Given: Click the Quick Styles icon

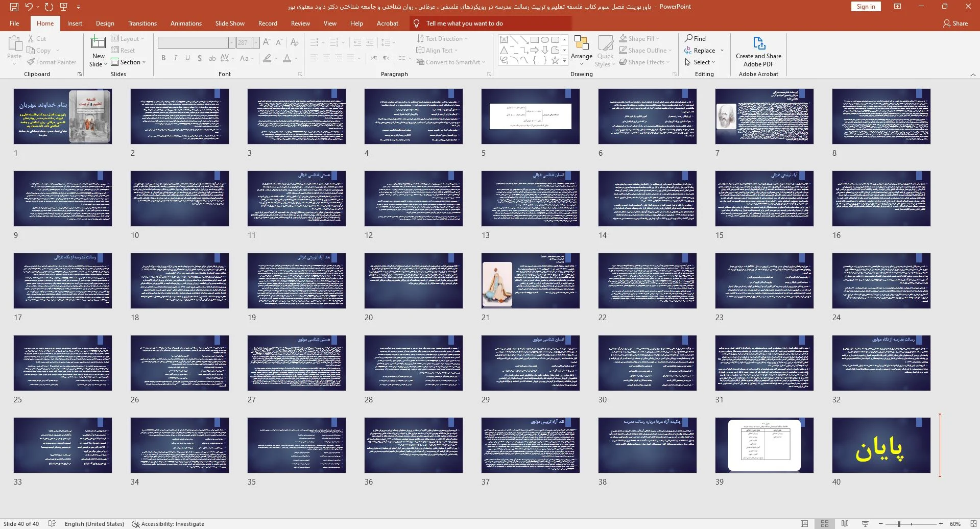Looking at the screenshot, I should (x=606, y=44).
